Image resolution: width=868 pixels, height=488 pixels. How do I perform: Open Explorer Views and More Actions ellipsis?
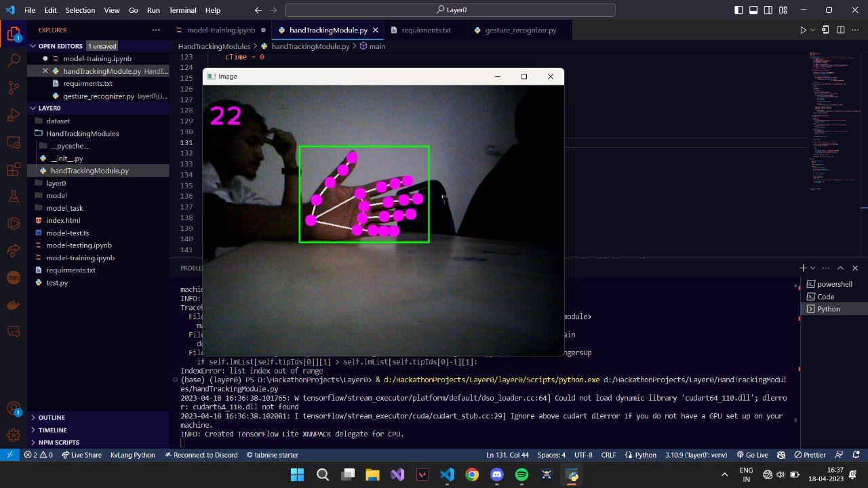tap(156, 30)
